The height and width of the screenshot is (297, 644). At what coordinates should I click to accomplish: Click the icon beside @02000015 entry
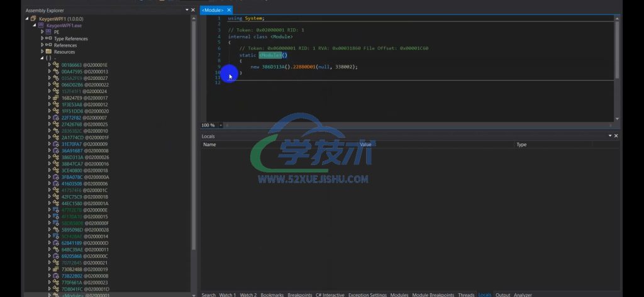tap(56, 216)
